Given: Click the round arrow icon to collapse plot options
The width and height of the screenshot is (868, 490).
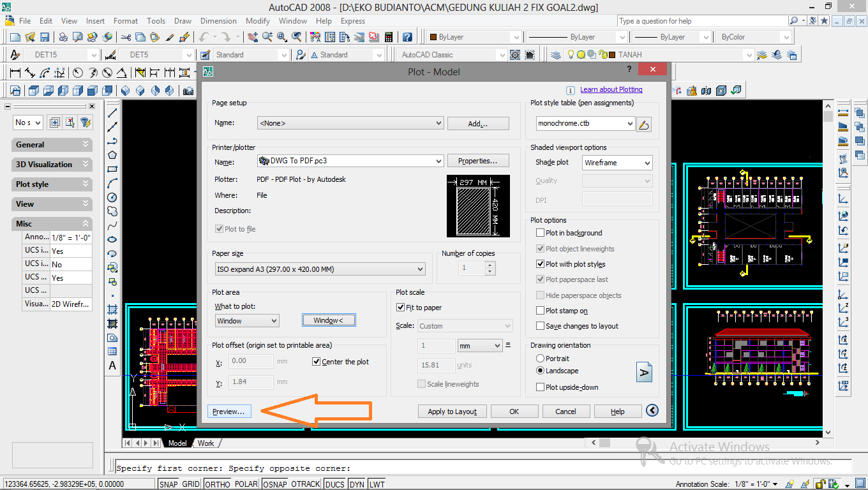Looking at the screenshot, I should 652,411.
